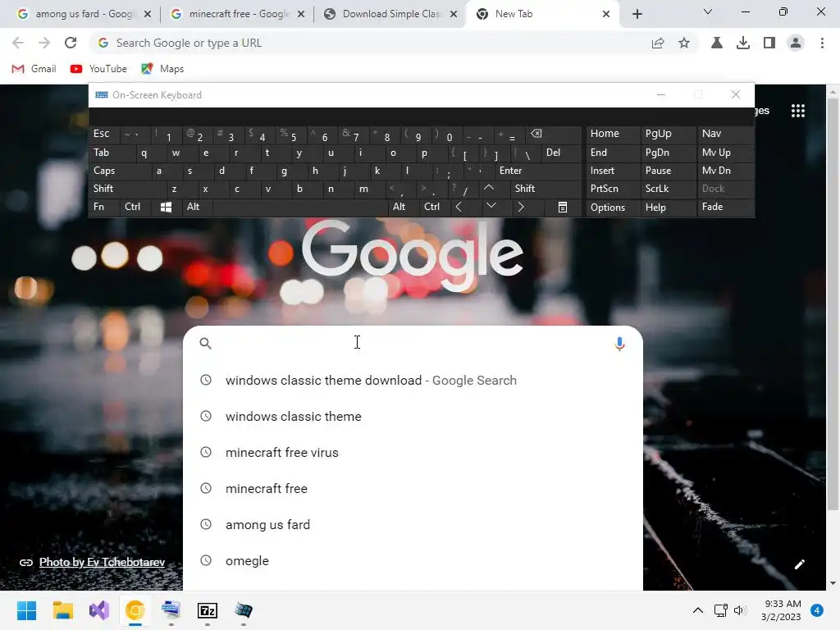Open the Chrome Labs flask icon
The height and width of the screenshot is (630, 840).
(x=717, y=43)
